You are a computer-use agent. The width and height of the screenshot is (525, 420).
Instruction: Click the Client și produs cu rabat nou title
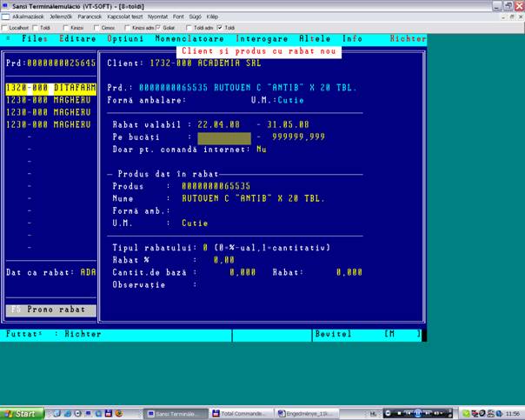[259, 51]
